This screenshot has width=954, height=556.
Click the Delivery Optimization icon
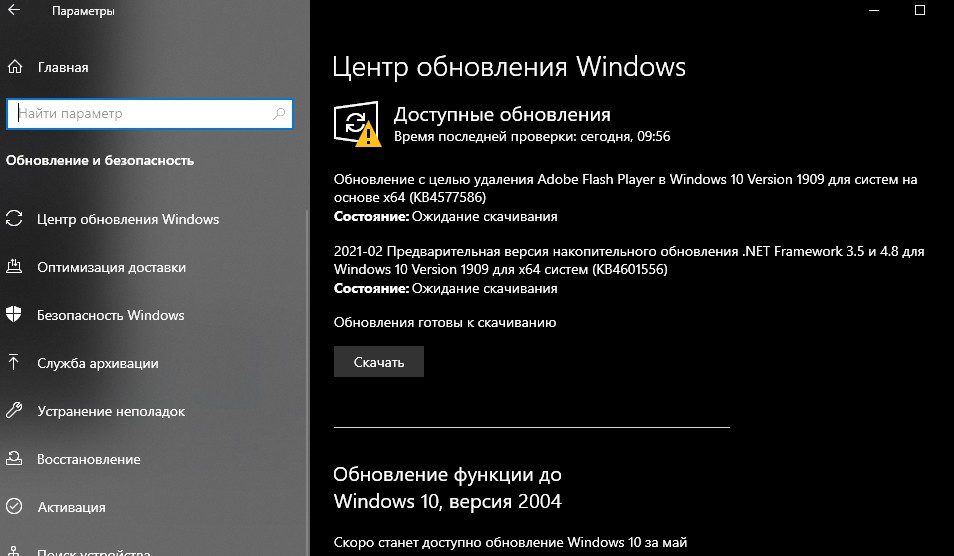(14, 266)
